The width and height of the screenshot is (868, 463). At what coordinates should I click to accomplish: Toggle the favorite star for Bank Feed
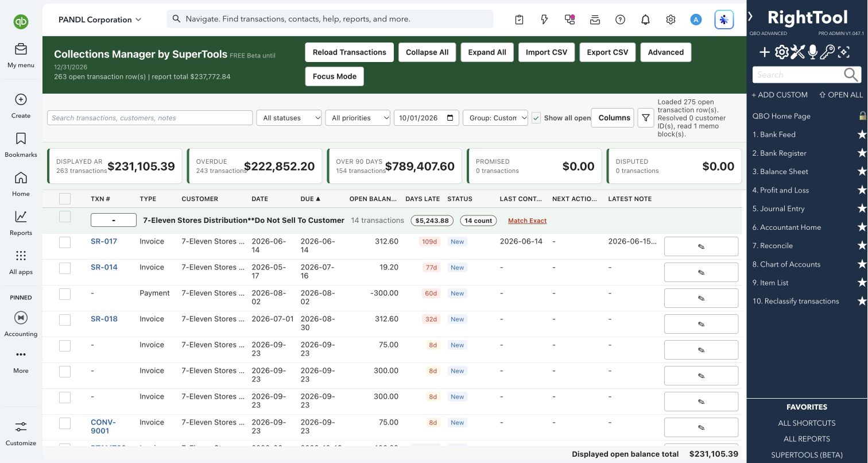pyautogui.click(x=862, y=134)
